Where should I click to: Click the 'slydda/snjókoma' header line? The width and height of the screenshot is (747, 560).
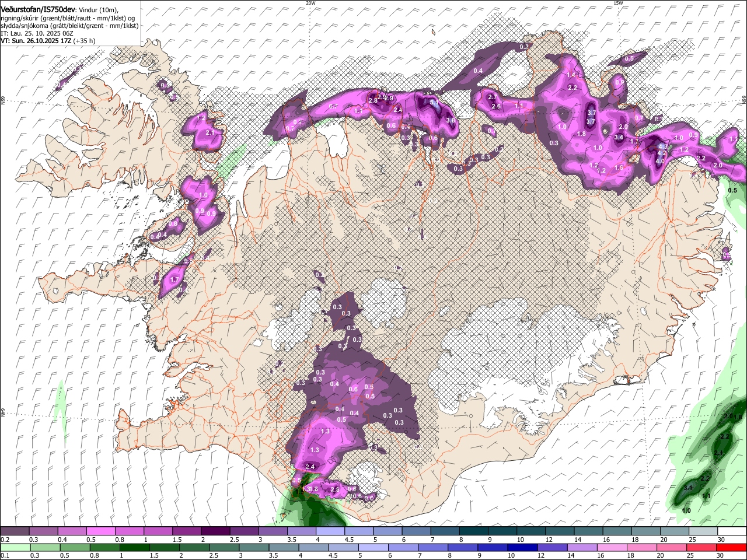[x=69, y=26]
